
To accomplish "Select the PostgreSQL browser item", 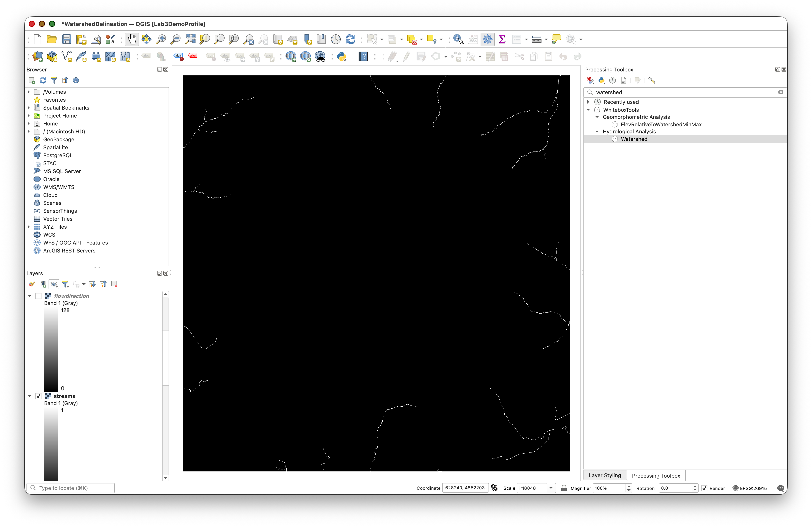I will click(58, 155).
